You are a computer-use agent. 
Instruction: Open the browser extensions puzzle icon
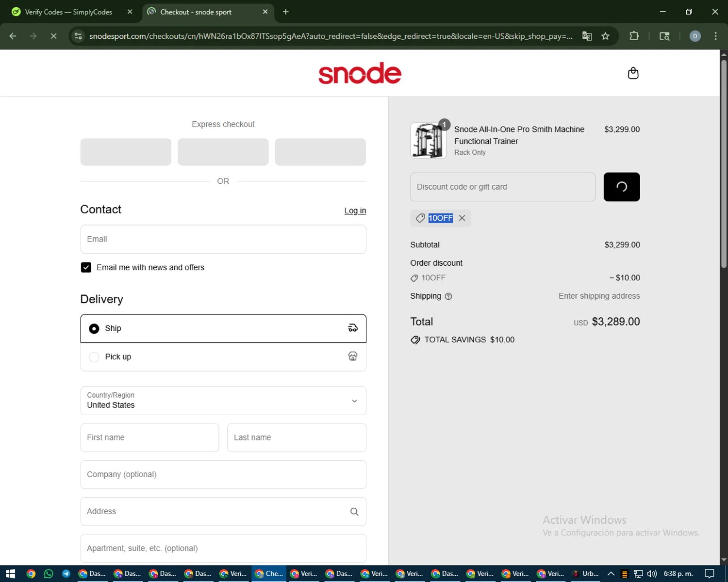pyautogui.click(x=634, y=36)
